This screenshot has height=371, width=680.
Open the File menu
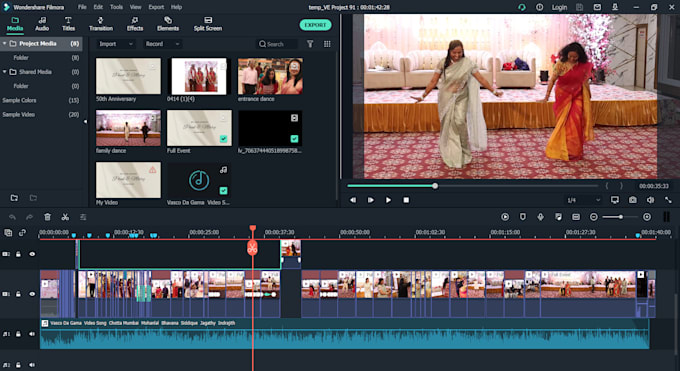[82, 7]
